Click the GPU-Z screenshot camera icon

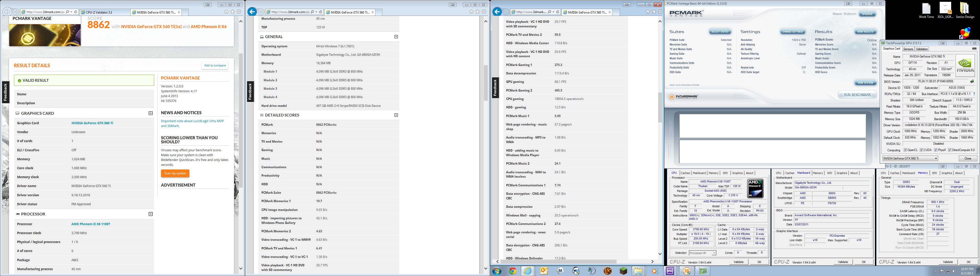pos(974,49)
